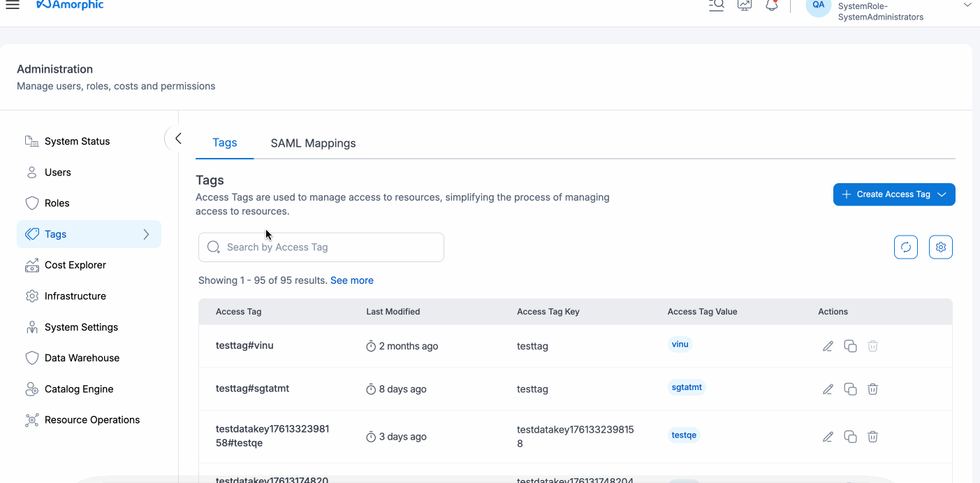Click the analytics chart icon in the header
980x483 pixels.
coord(744,6)
